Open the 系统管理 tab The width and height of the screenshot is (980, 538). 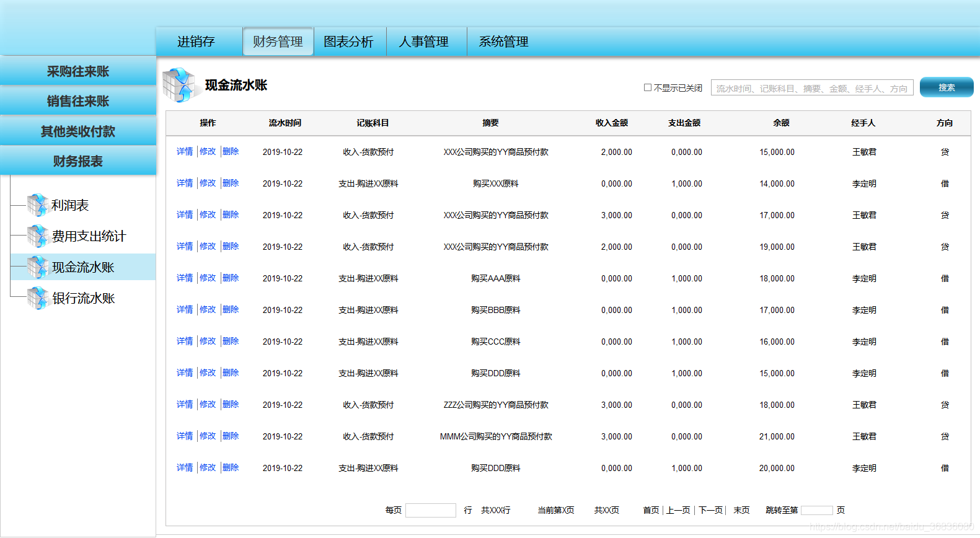[x=503, y=42]
